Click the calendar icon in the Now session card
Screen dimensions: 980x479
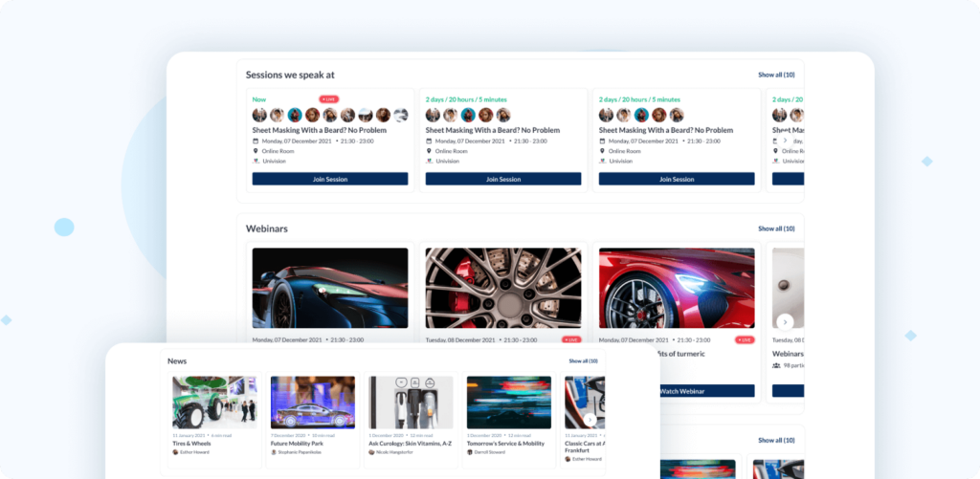pyautogui.click(x=255, y=142)
